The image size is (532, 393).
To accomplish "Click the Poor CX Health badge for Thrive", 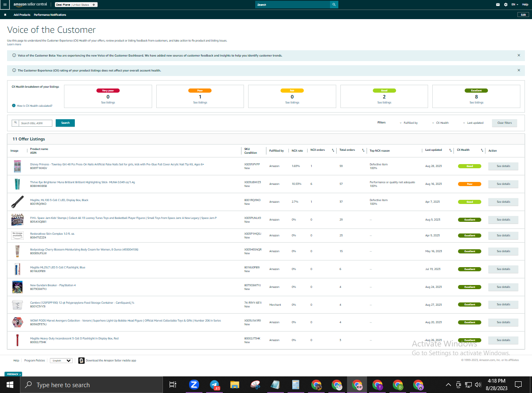I will 470,184.
